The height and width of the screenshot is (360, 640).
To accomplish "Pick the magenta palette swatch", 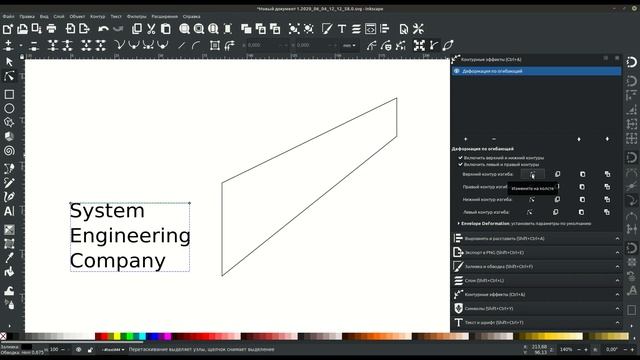I will [x=167, y=336].
